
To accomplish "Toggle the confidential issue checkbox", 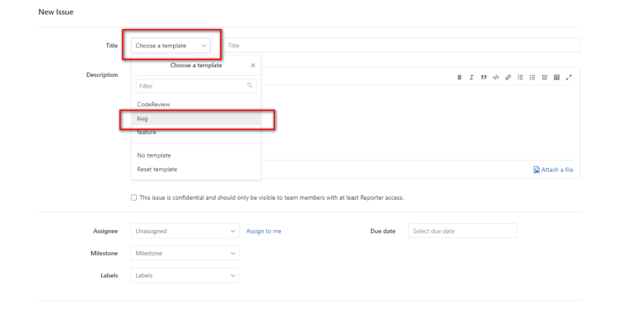I will (134, 197).
